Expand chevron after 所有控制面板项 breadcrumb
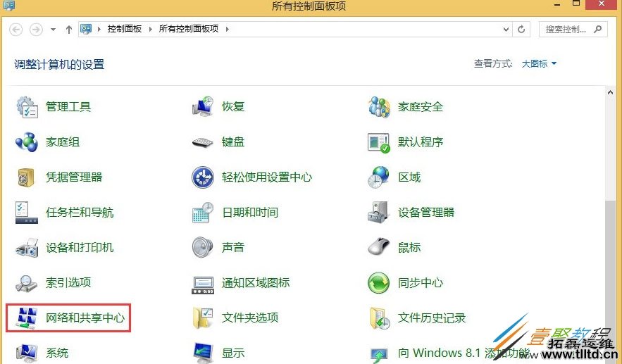The image size is (622, 364). click(x=228, y=29)
